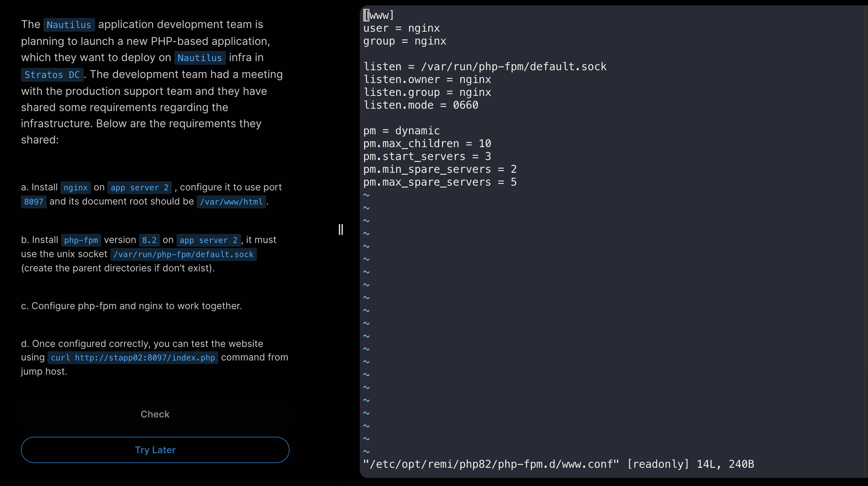Click the 'pm = dynamic' line
This screenshot has width=868, height=486.
pyautogui.click(x=402, y=131)
